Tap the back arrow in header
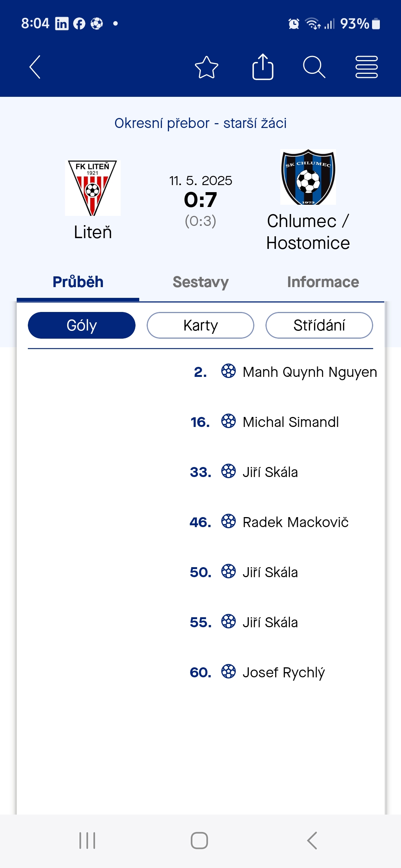401x868 pixels. click(35, 67)
